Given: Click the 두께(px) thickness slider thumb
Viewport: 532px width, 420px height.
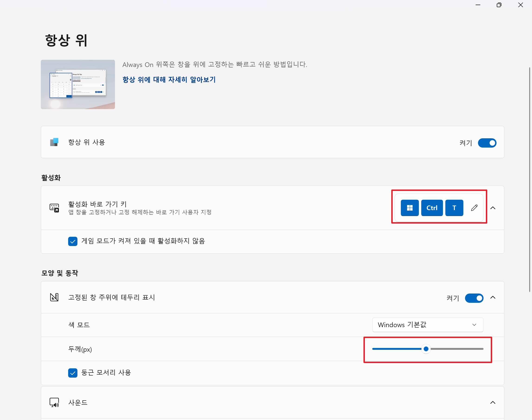Looking at the screenshot, I should point(426,349).
